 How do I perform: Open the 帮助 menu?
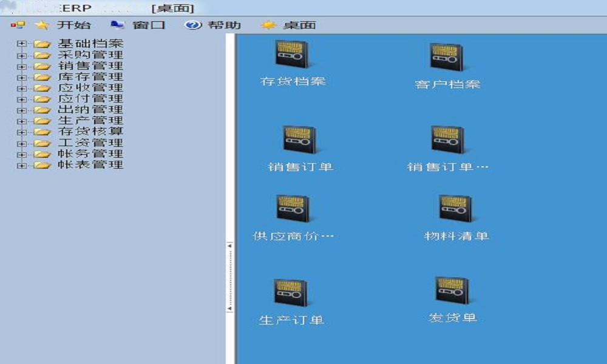224,25
